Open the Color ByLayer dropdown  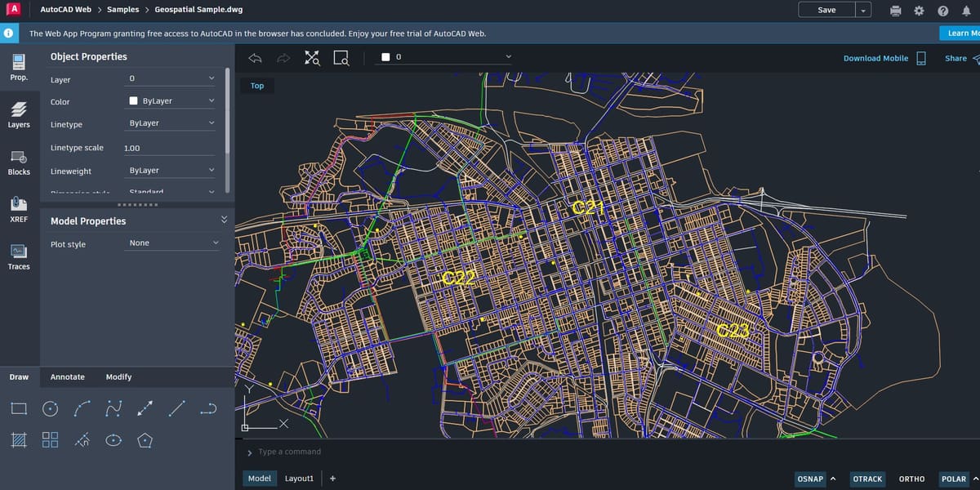(171, 101)
